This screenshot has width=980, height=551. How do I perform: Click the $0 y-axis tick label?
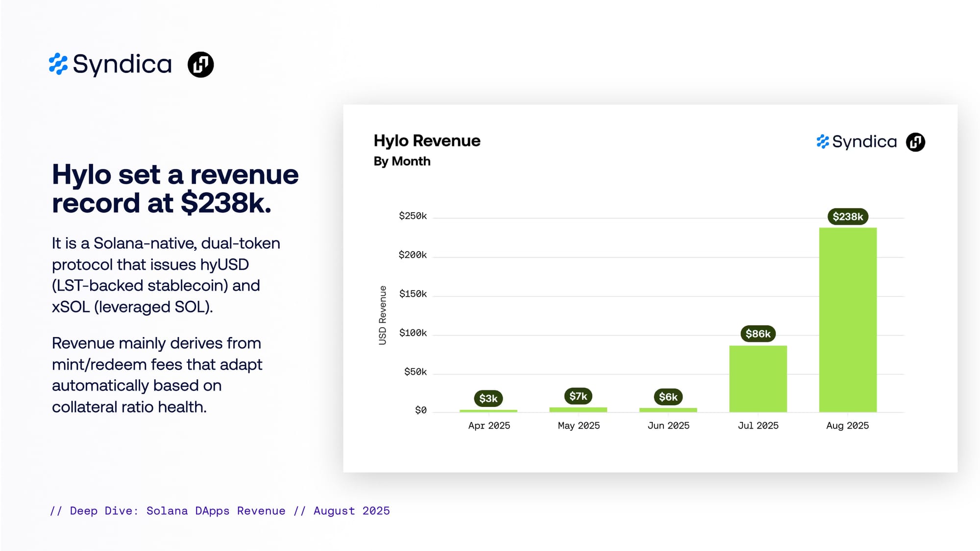[x=421, y=410]
